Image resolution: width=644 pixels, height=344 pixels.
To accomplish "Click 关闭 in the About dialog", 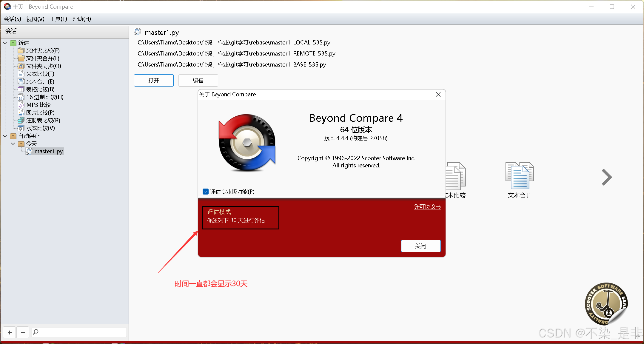I will (421, 246).
